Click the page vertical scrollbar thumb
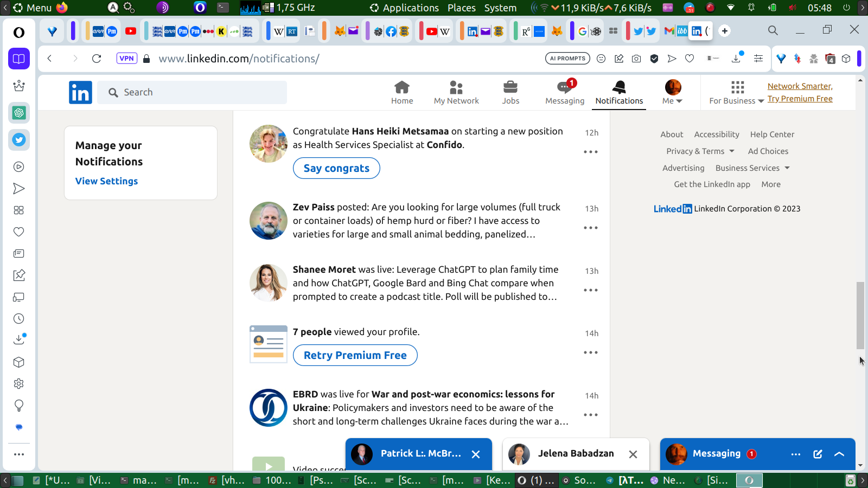Screen dimensions: 868x488 coord(860,316)
